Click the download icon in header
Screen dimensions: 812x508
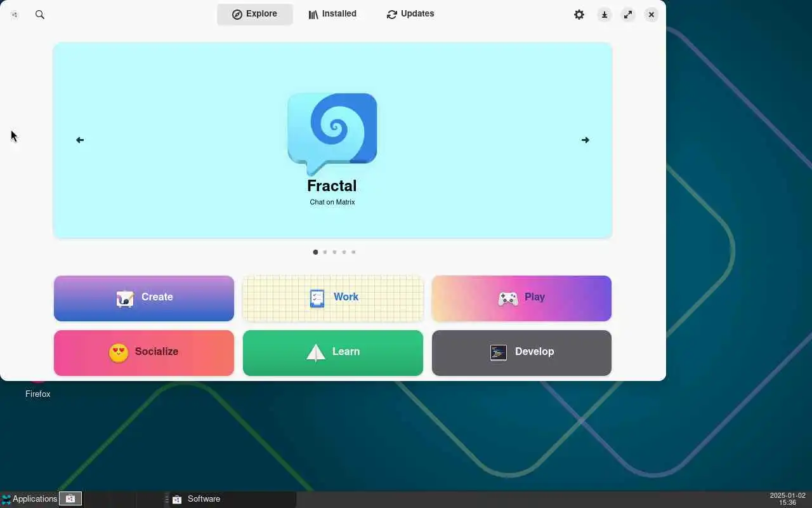[x=605, y=15]
